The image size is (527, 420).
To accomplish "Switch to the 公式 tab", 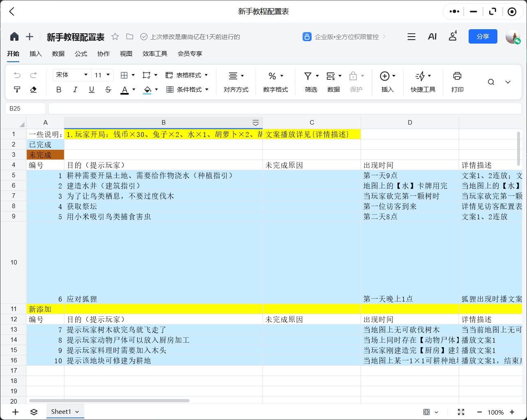I will click(81, 54).
